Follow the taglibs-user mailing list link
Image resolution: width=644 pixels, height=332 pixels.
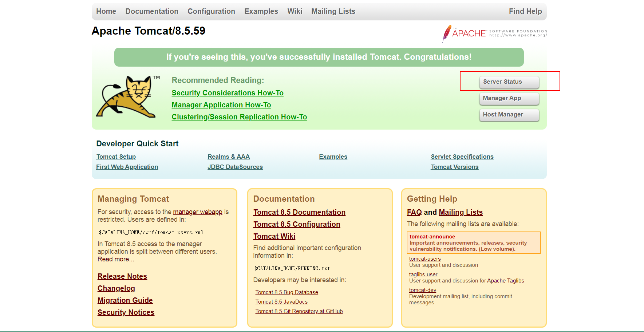point(423,274)
